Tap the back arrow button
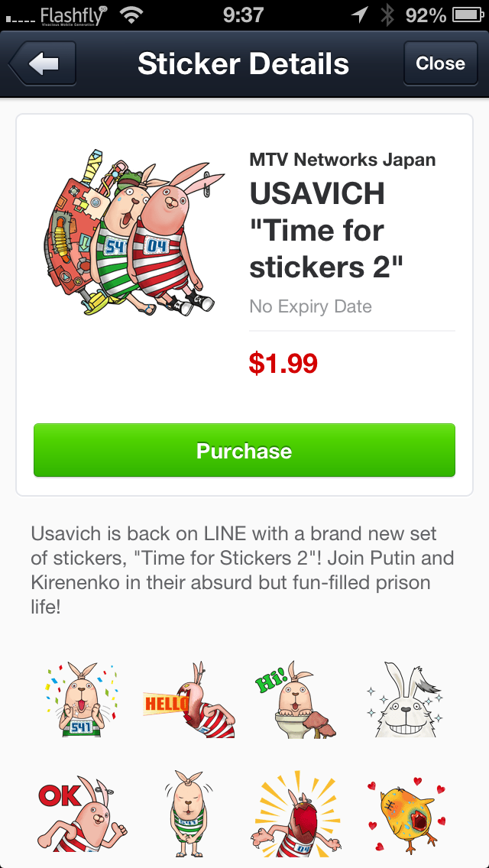Screen dimensions: 489x868 pos(43,63)
